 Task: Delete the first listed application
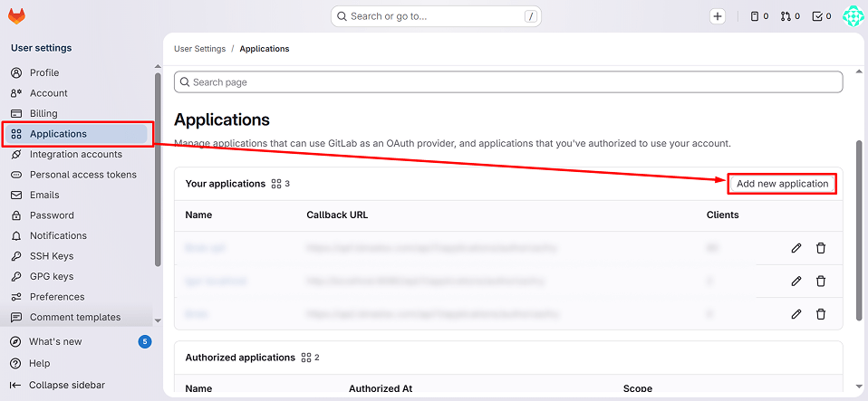coord(820,248)
